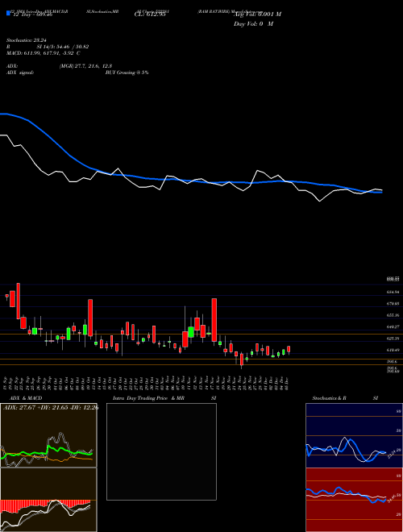Screen dimensions: 403x532
Task: Click the tallest red candlestick at chart's left
Action: (19, 301)
